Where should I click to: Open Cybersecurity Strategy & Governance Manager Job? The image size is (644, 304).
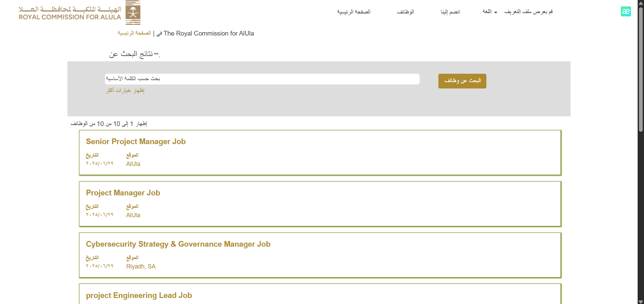click(178, 244)
